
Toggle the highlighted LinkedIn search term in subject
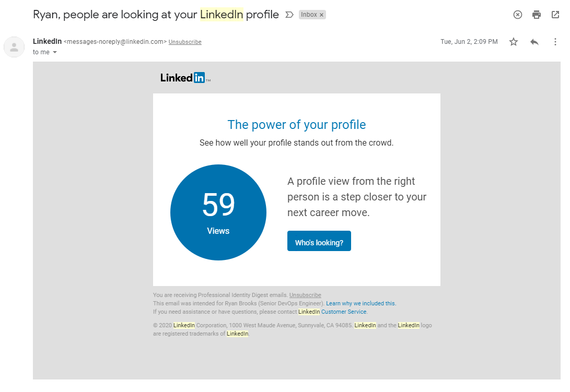click(222, 14)
